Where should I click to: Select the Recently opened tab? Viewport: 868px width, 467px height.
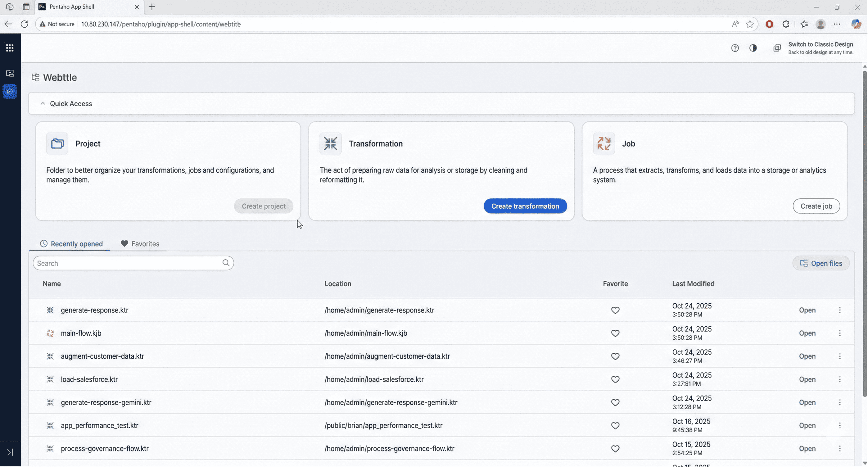70,244
